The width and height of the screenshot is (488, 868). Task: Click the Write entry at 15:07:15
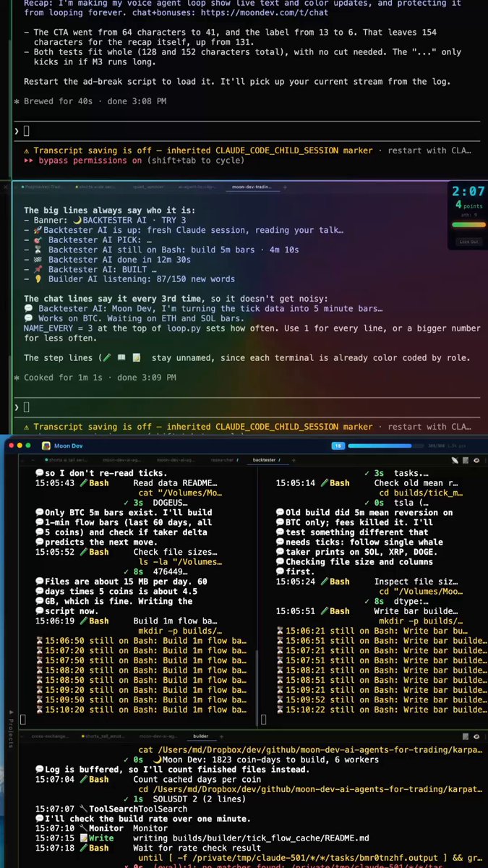pos(202,838)
